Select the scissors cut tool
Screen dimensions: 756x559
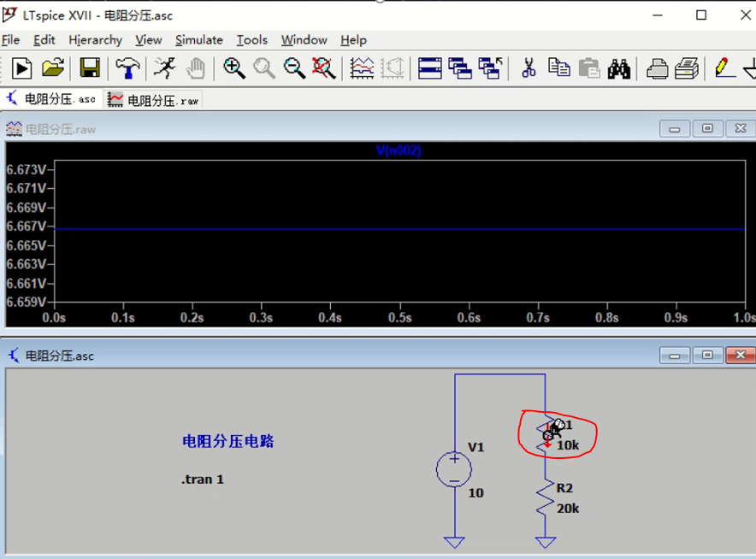[x=529, y=68]
